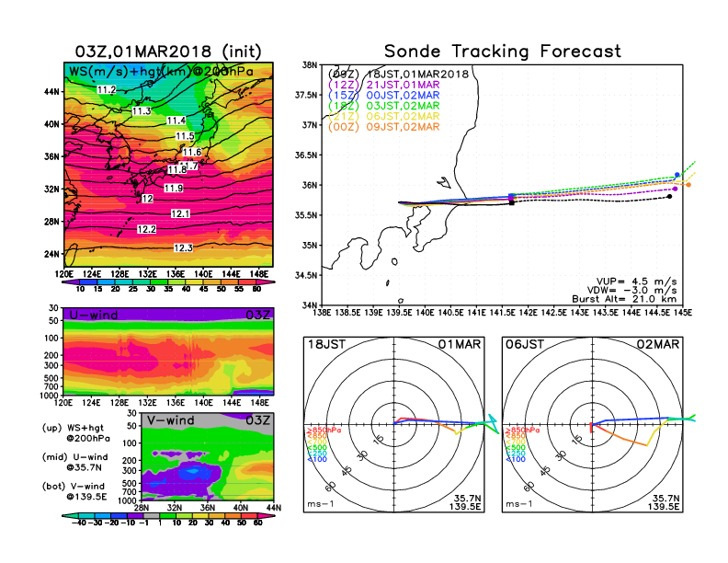The height and width of the screenshot is (563, 728).
Task: Click the "145E" longitude label on track map
Action: coord(682,313)
